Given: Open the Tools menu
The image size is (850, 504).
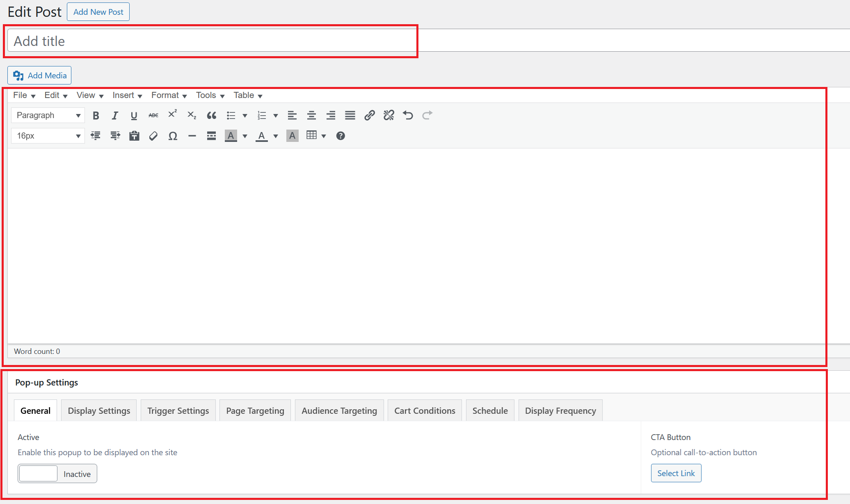Looking at the screenshot, I should (210, 96).
